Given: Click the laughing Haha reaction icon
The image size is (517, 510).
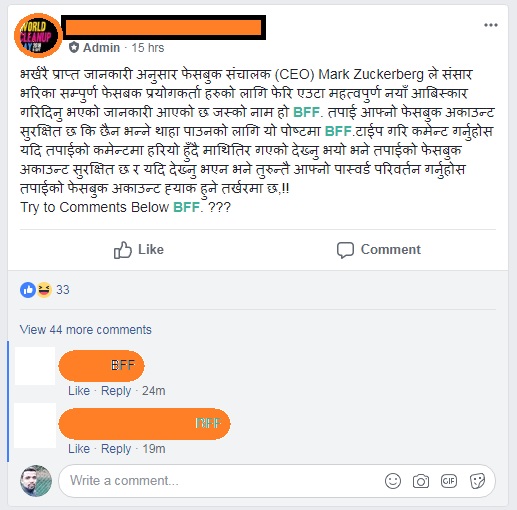Looking at the screenshot, I should point(44,290).
